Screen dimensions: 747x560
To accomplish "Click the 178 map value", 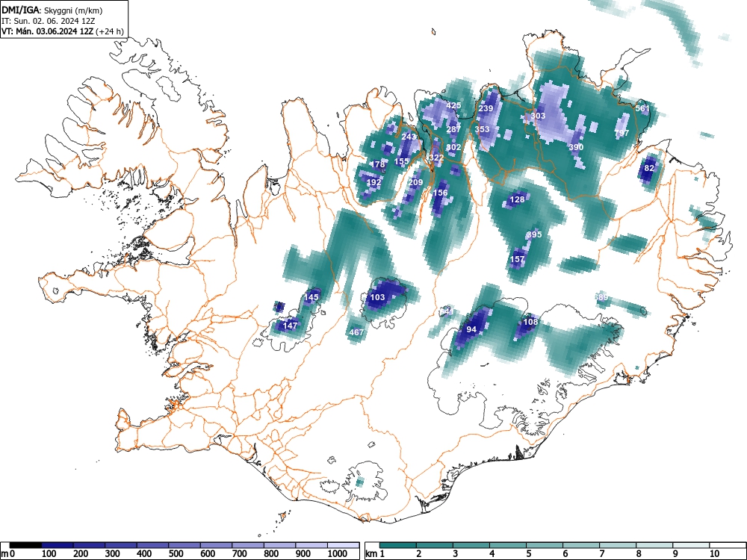I will [378, 164].
